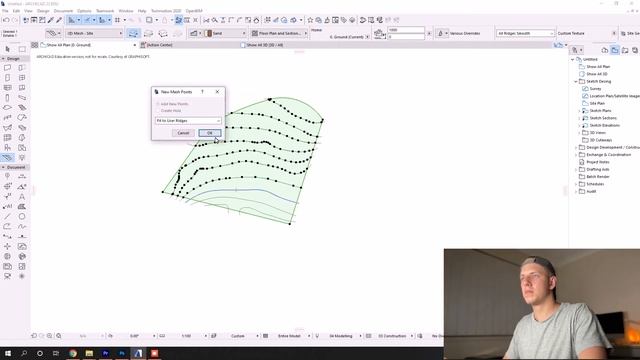The height and width of the screenshot is (360, 640).
Task: Expand the Design Development folder
Action: (576, 147)
